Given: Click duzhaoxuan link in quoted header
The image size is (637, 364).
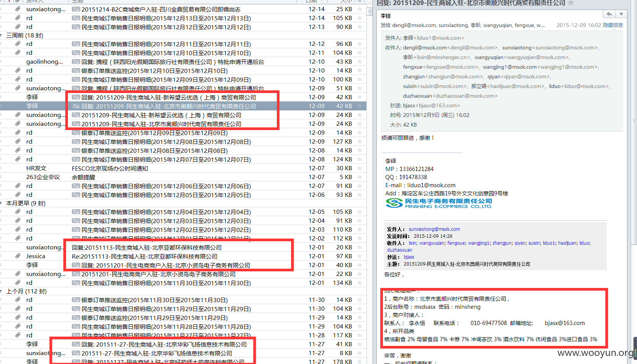Looking at the screenshot, I should [400, 250].
